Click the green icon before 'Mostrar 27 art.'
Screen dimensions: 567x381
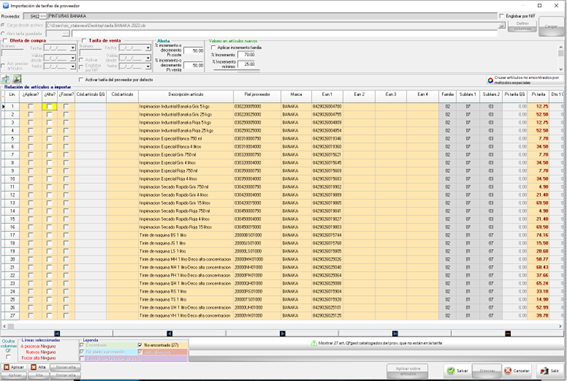coord(314,343)
